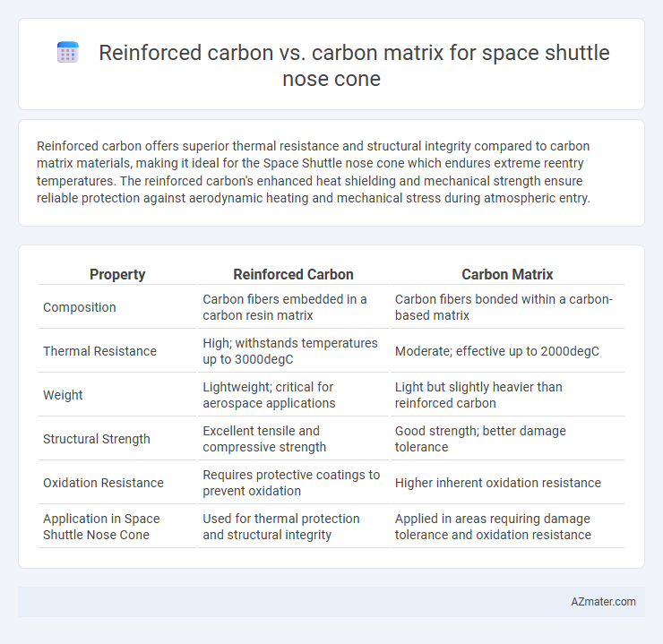The image size is (663, 644).
Task: Click the cell 'Excellent tensile and compressive strength'
Action: click(x=293, y=439)
